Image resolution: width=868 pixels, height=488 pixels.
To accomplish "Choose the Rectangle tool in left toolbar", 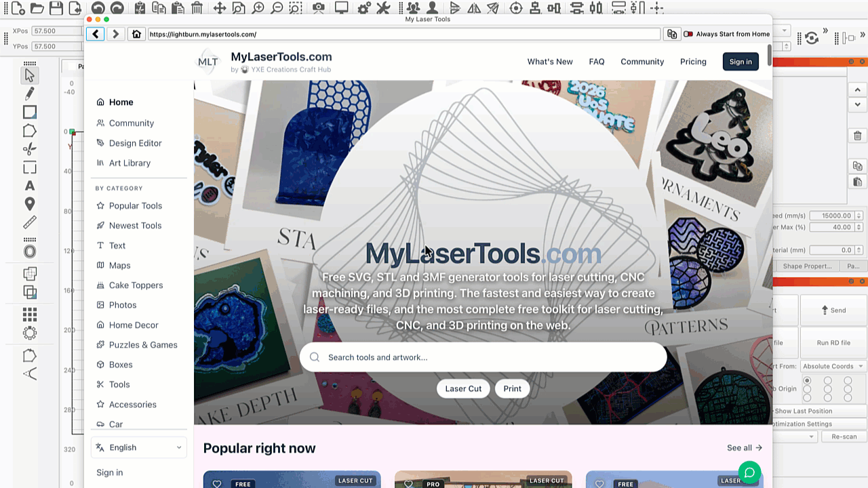I will 30,112.
